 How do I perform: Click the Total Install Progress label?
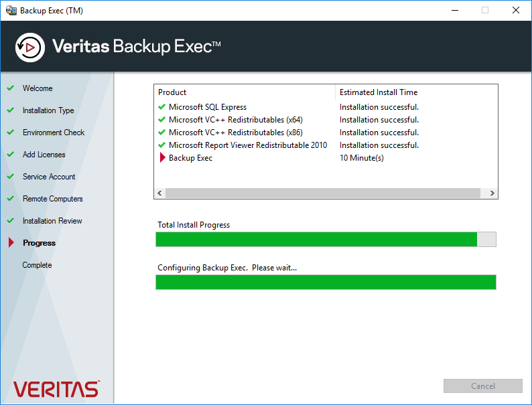(x=194, y=225)
